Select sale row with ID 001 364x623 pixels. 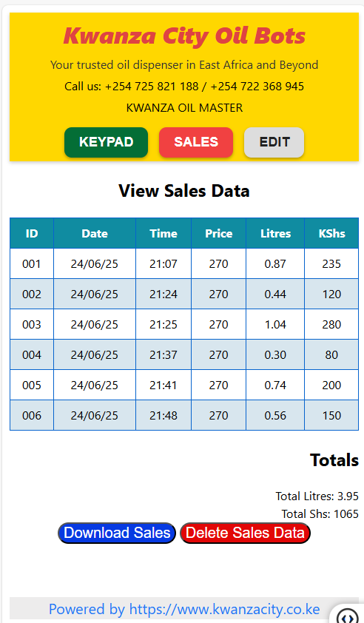pyautogui.click(x=184, y=263)
